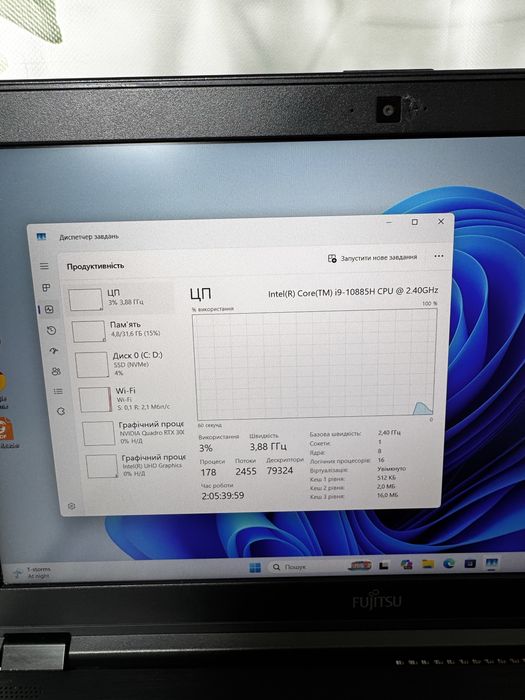Viewport: 525px width, 700px height.
Task: Minimize the Task Manager window
Action: (389, 222)
